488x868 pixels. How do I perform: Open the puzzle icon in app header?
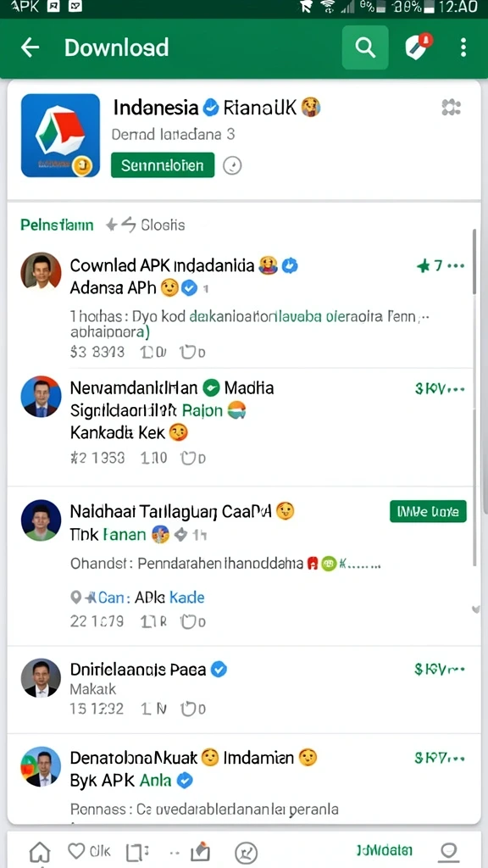tap(451, 108)
